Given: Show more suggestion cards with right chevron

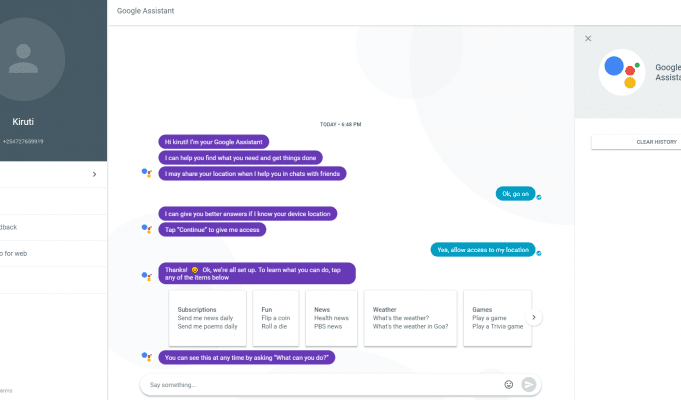Looking at the screenshot, I should 534,317.
